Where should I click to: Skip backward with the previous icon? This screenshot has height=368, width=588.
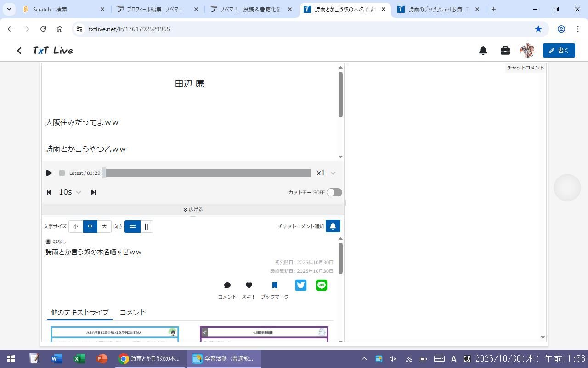[49, 192]
